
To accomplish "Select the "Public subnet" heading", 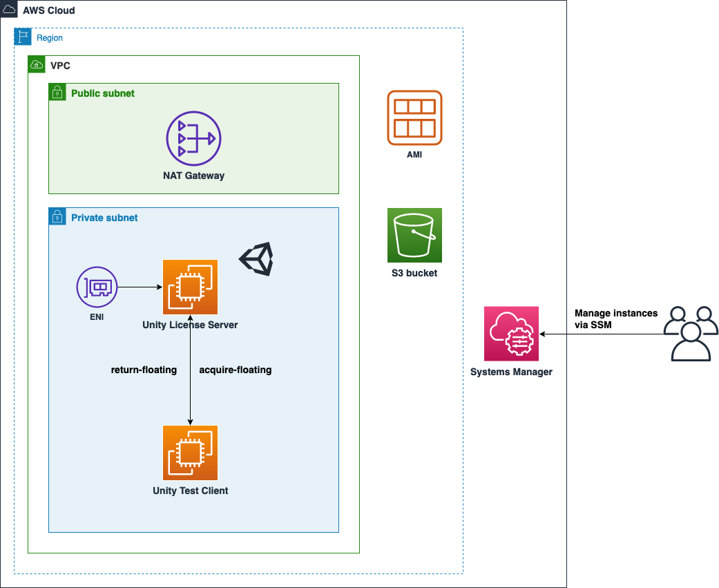I will click(103, 93).
